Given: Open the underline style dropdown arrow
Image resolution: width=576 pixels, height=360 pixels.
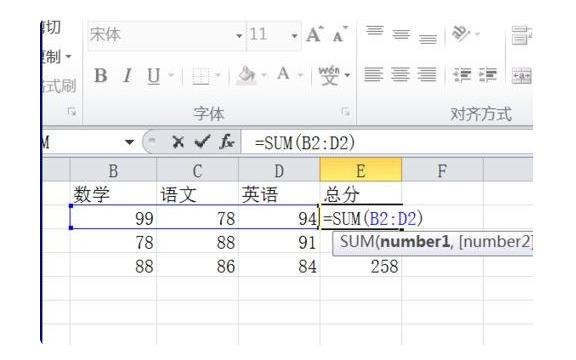Looking at the screenshot, I should click(171, 75).
